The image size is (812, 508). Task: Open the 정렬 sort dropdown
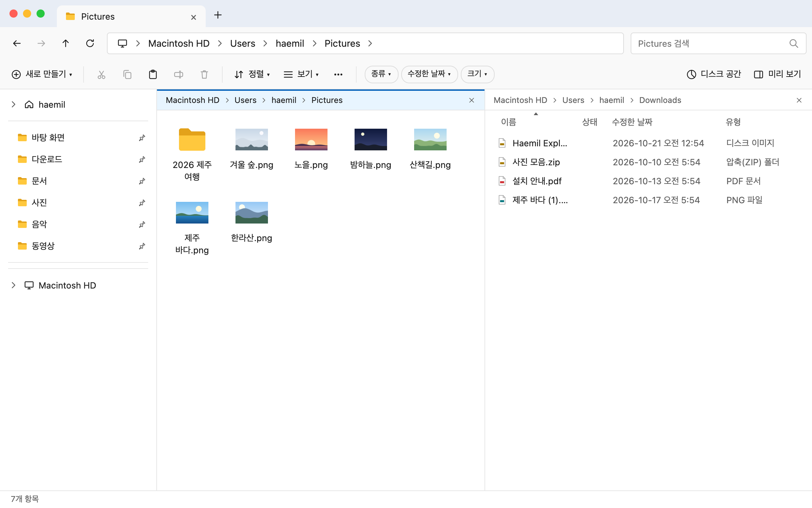click(x=252, y=74)
